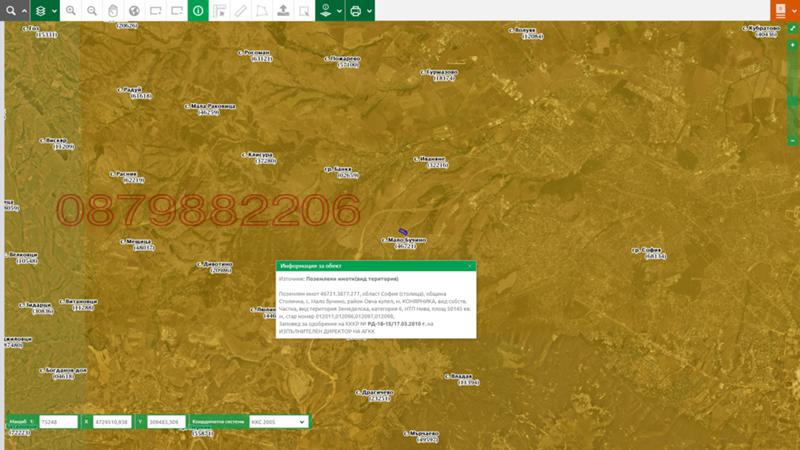
Task: Click the full extent globe icon
Action: [x=134, y=11]
